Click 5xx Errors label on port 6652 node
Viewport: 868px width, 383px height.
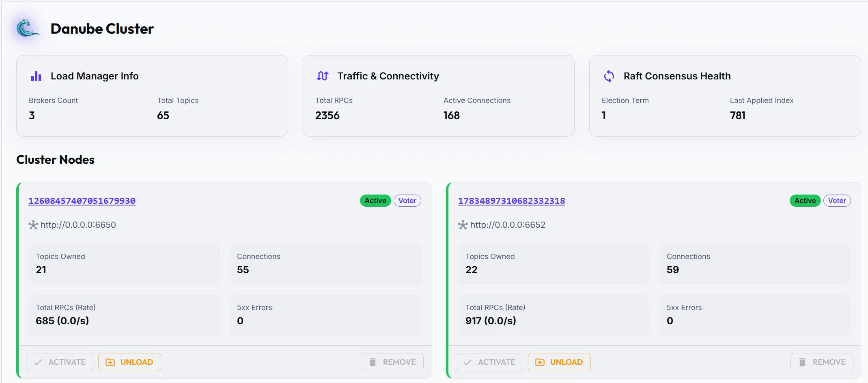(x=684, y=308)
